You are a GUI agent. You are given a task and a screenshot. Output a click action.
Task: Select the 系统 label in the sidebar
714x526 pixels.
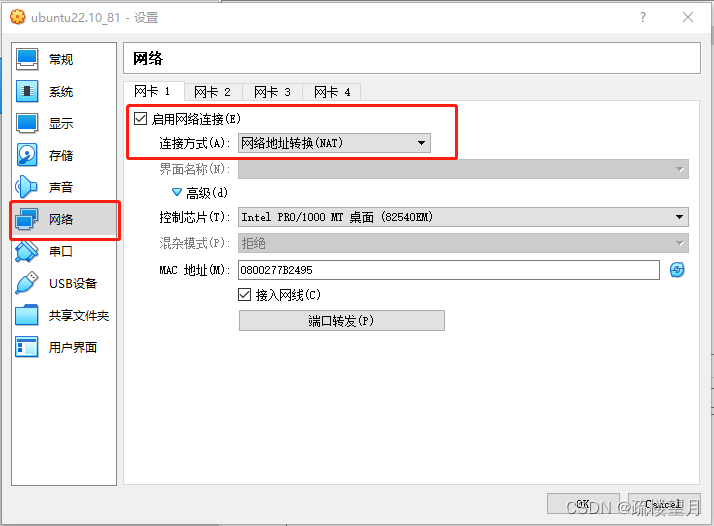[x=61, y=92]
